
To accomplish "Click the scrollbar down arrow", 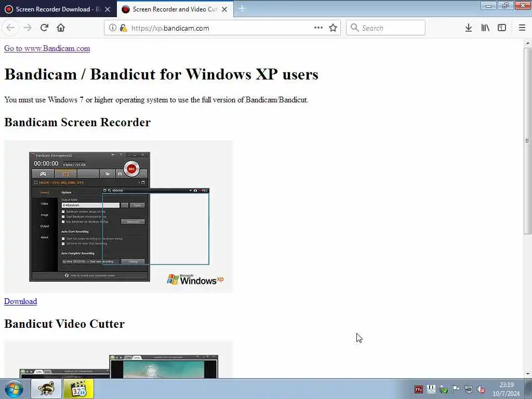I will [x=528, y=374].
